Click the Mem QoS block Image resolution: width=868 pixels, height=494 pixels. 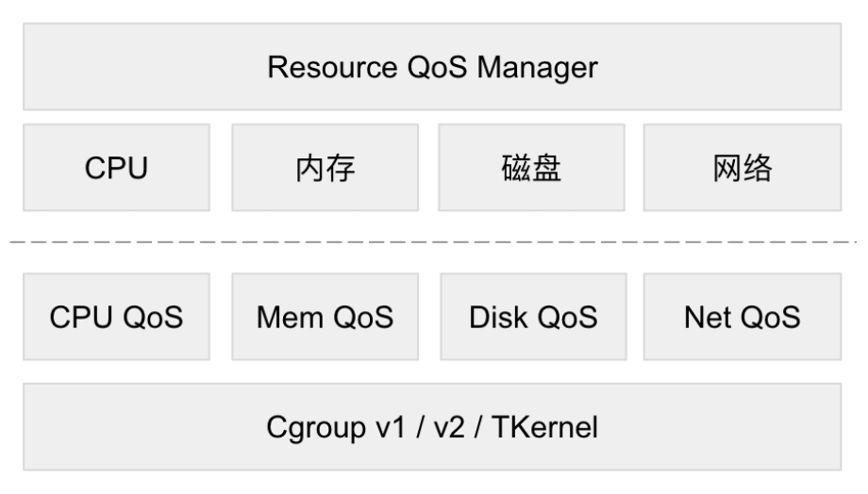tap(325, 317)
